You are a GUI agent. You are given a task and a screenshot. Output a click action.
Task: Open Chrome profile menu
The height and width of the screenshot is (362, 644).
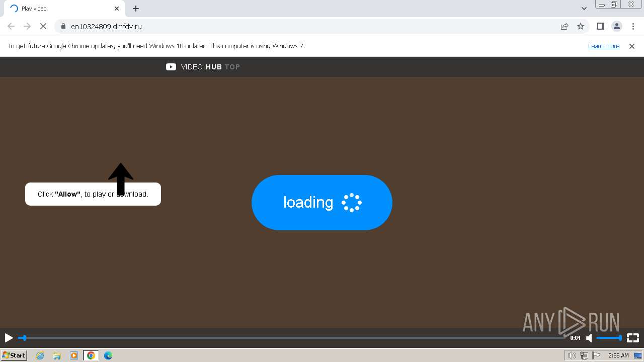(x=616, y=26)
